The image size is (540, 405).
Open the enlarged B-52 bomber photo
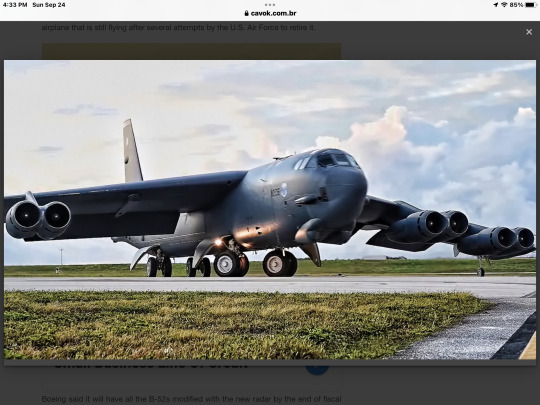tap(270, 210)
